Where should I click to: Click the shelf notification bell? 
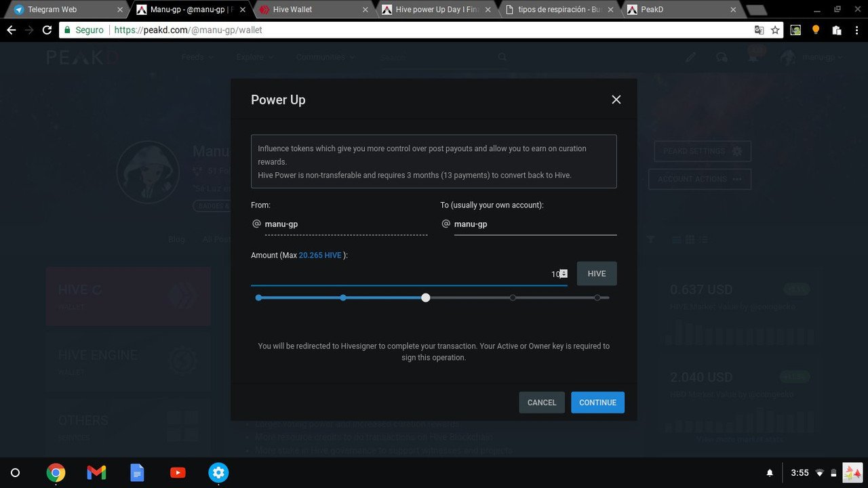(x=770, y=472)
